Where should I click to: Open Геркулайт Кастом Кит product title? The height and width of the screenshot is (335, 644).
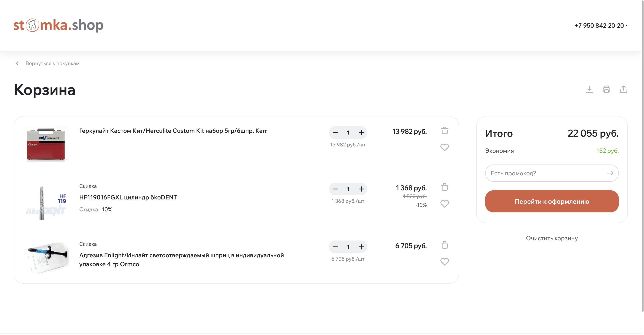(x=173, y=131)
